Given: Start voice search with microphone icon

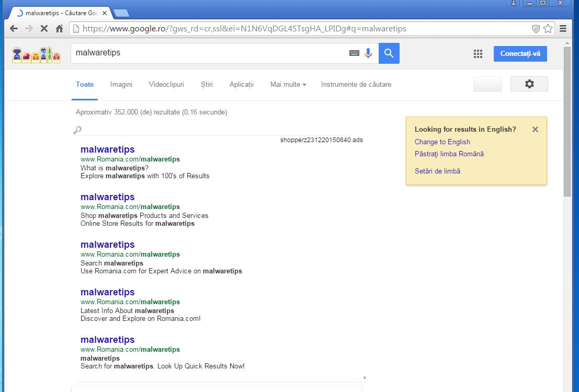Looking at the screenshot, I should point(368,53).
